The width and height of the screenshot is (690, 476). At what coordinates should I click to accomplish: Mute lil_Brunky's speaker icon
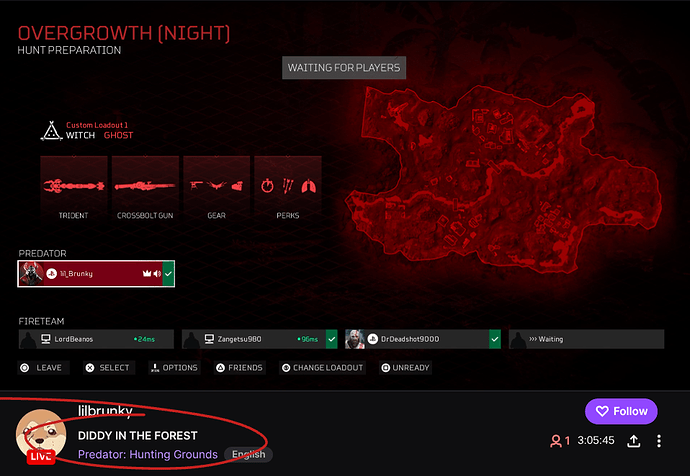pos(157,274)
